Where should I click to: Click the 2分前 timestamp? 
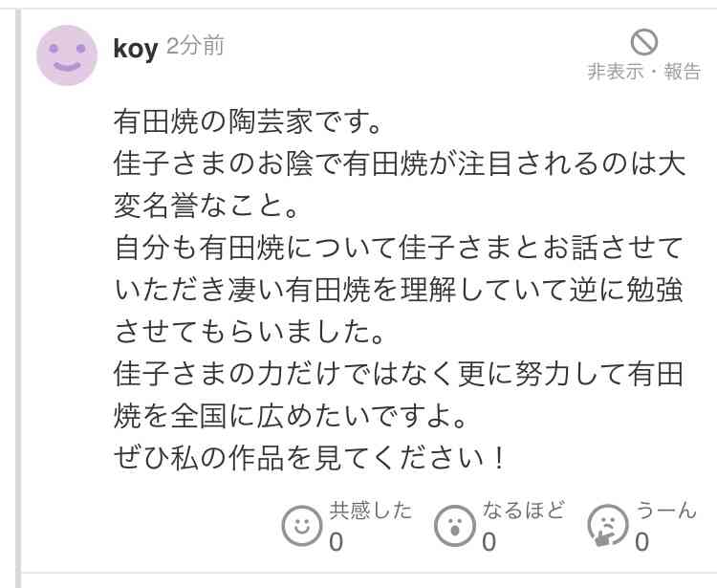[195, 46]
